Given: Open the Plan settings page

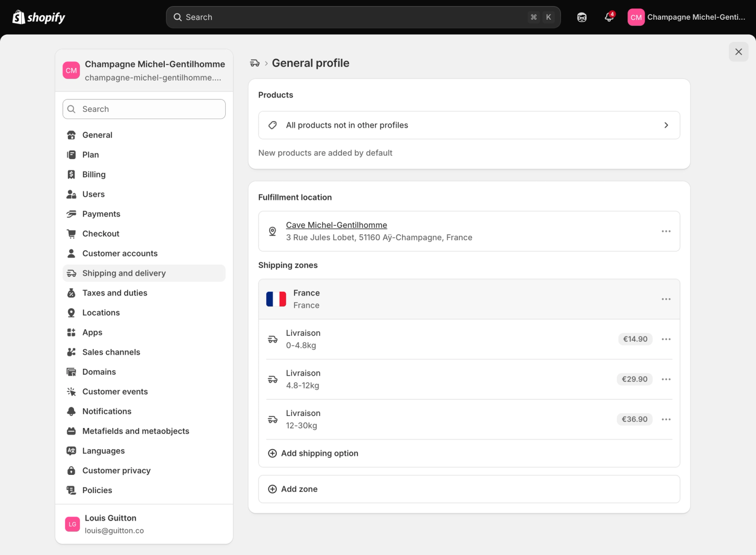Looking at the screenshot, I should click(x=144, y=155).
